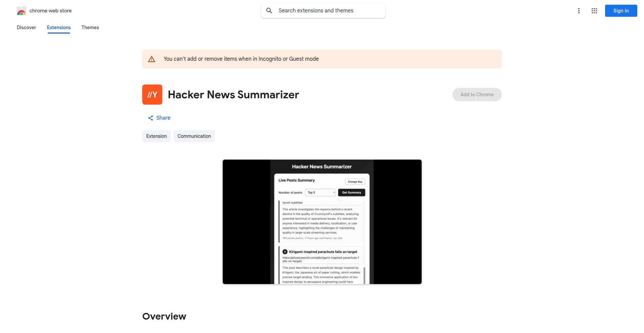This screenshot has height=333, width=644.
Task: Switch to the Extensions tab
Action: (59, 27)
